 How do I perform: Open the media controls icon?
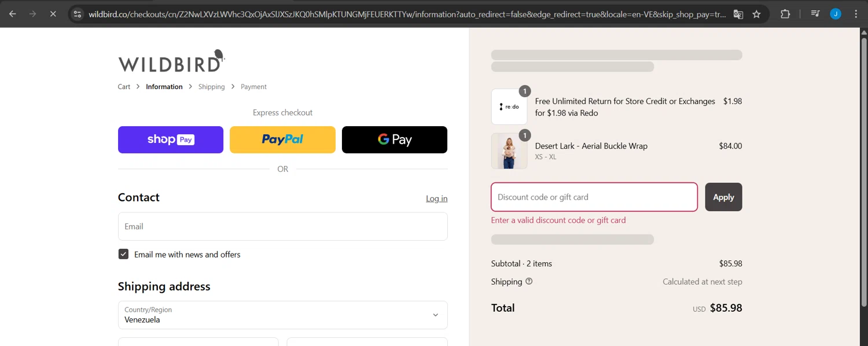pyautogui.click(x=815, y=14)
